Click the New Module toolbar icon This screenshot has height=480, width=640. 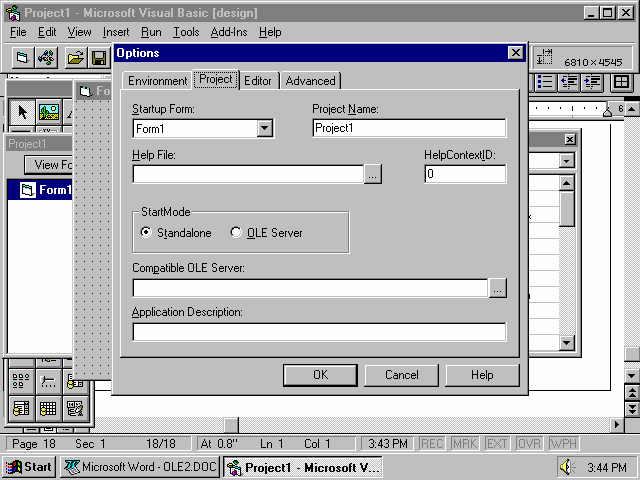[x=46, y=58]
